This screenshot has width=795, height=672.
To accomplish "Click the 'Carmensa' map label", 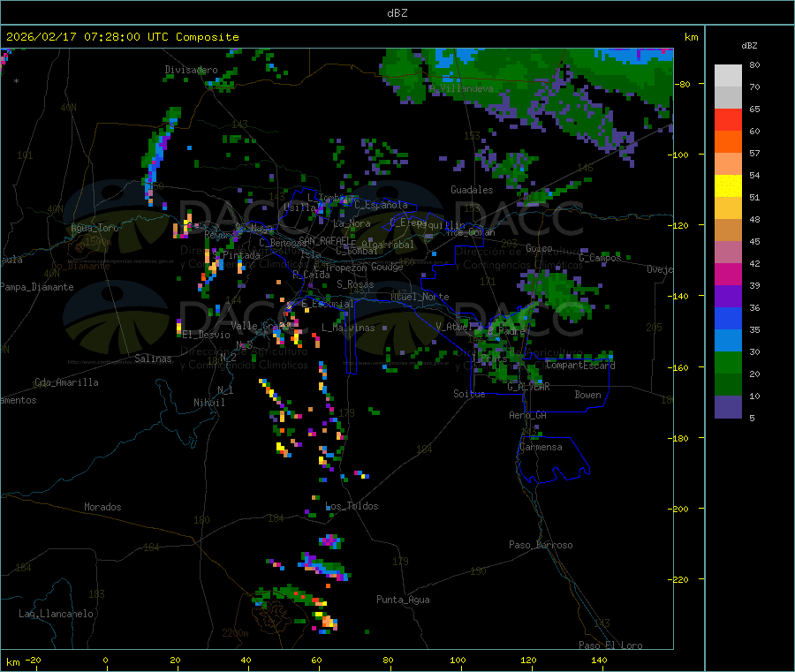I will coord(541,447).
